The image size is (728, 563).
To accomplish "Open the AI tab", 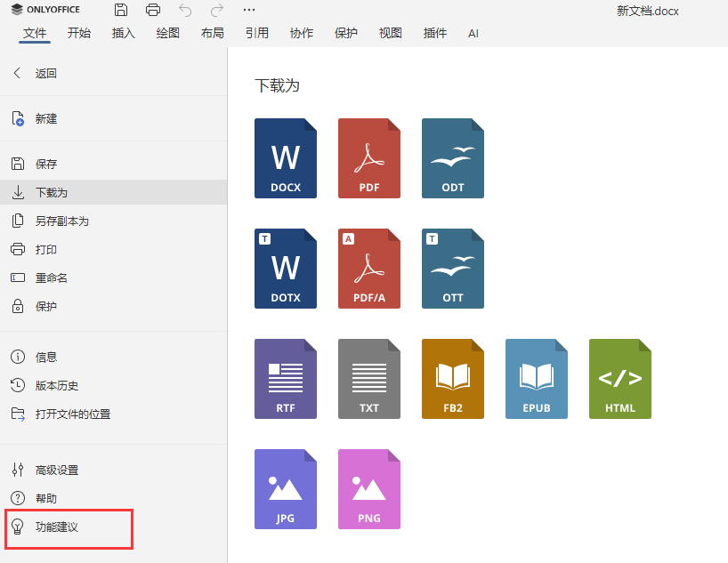I will 473,34.
